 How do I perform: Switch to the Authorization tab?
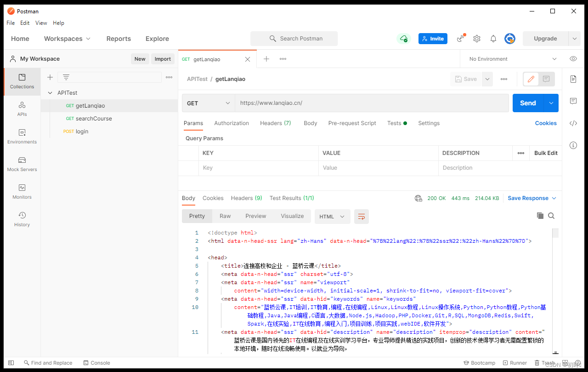pos(232,123)
